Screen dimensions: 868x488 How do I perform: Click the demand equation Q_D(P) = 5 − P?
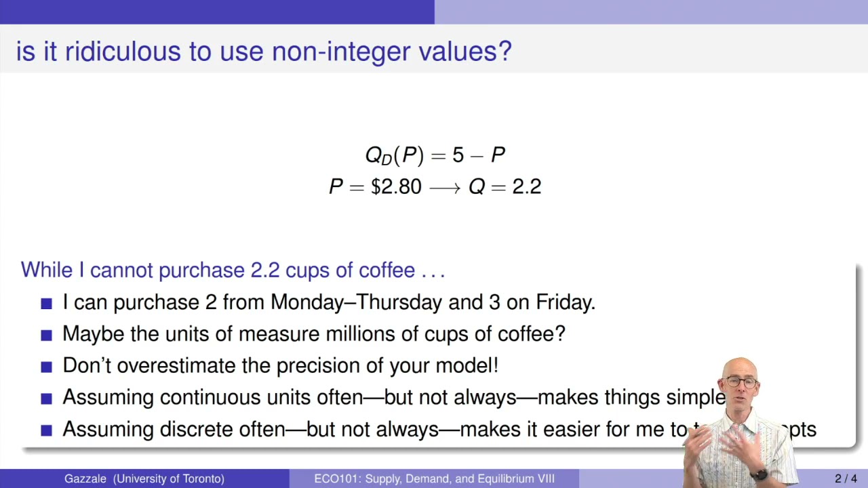(x=435, y=155)
